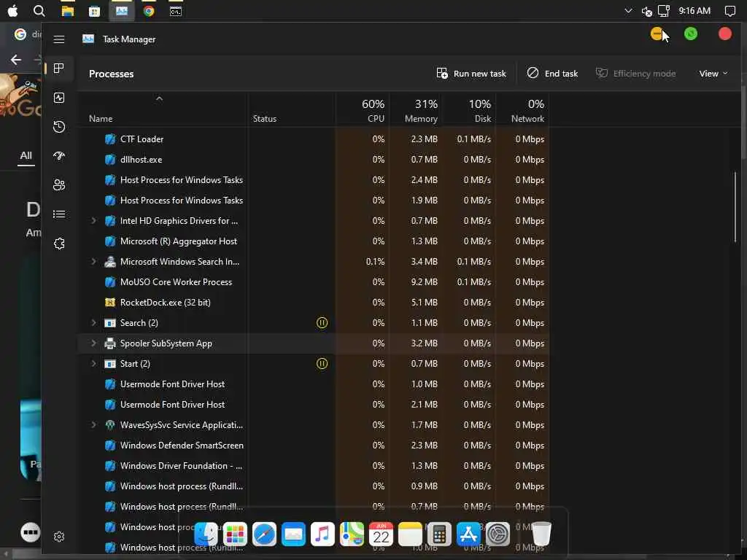Open the Users sidebar icon
This screenshot has height=560, width=747.
pos(58,184)
